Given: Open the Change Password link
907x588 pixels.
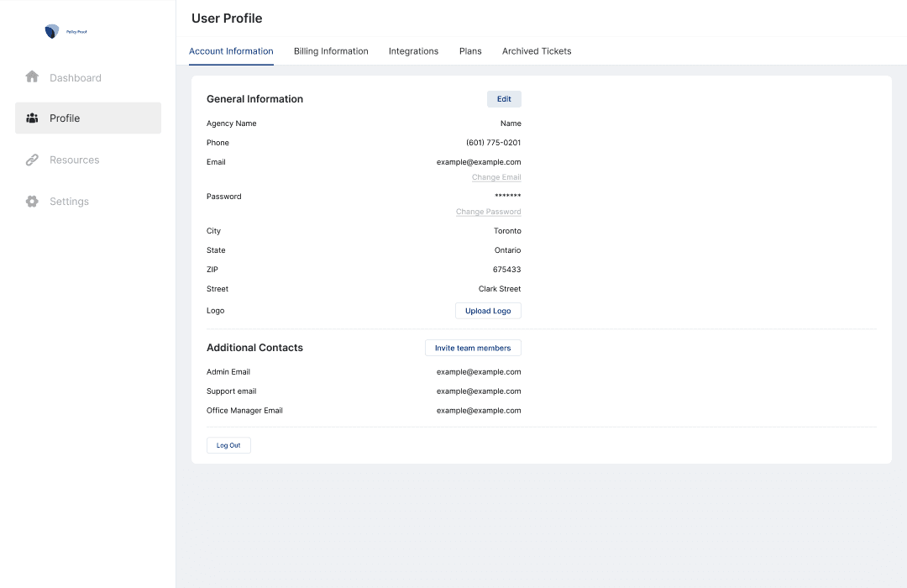Looking at the screenshot, I should point(488,211).
